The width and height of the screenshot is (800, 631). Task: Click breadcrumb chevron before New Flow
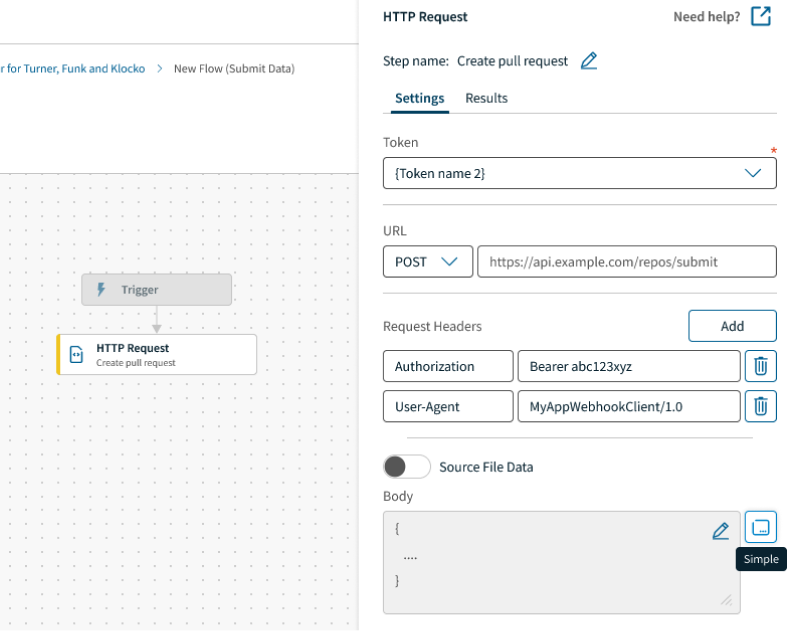tap(160, 68)
